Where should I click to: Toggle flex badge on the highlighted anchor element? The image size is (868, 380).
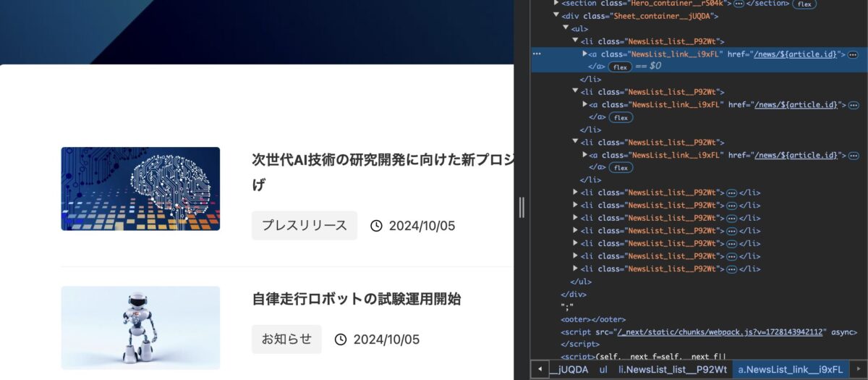620,67
